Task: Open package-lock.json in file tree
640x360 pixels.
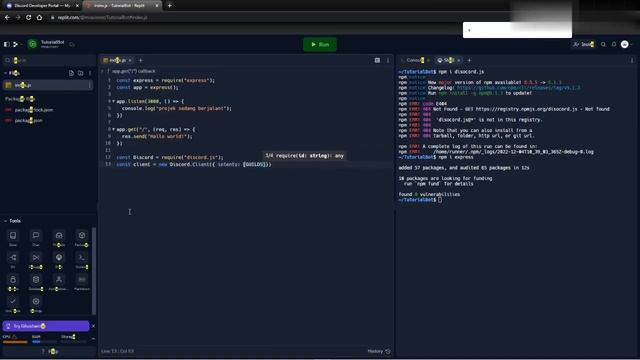Action: [x=34, y=110]
